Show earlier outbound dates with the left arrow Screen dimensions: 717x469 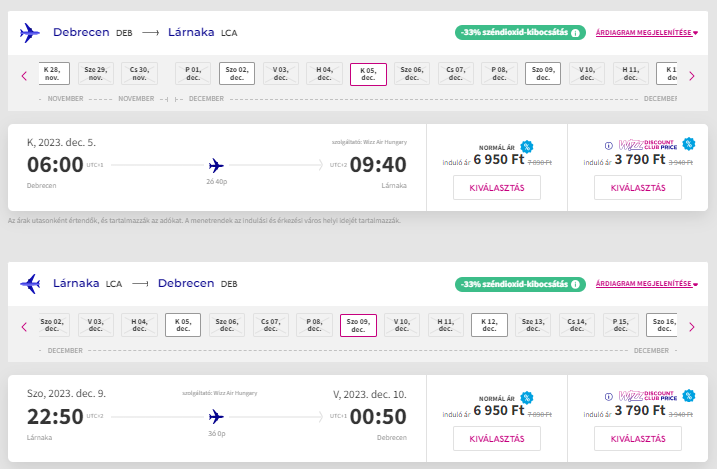24,76
